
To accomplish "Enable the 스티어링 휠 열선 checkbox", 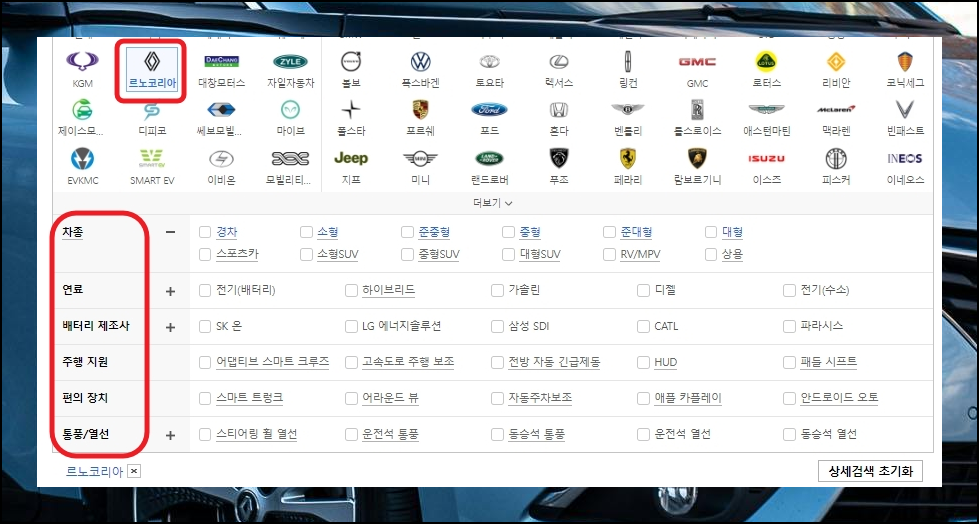I will (x=205, y=435).
